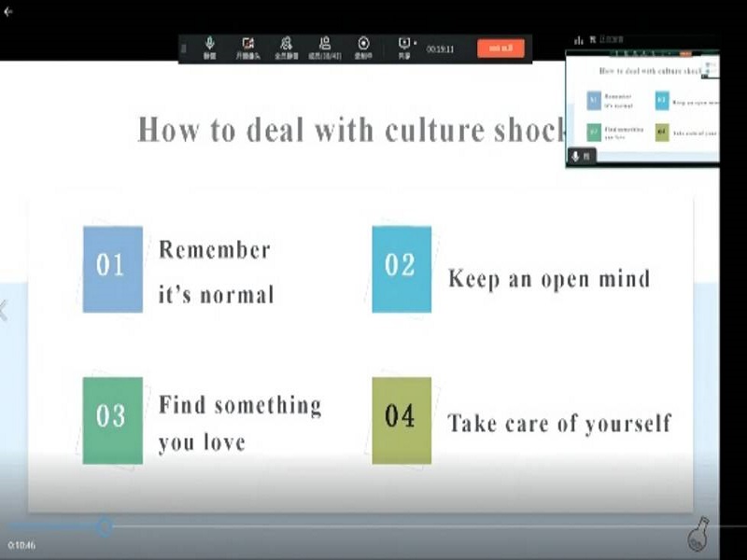This screenshot has height=560, width=747.
Task: Click the video progress slider handle
Action: click(x=105, y=527)
